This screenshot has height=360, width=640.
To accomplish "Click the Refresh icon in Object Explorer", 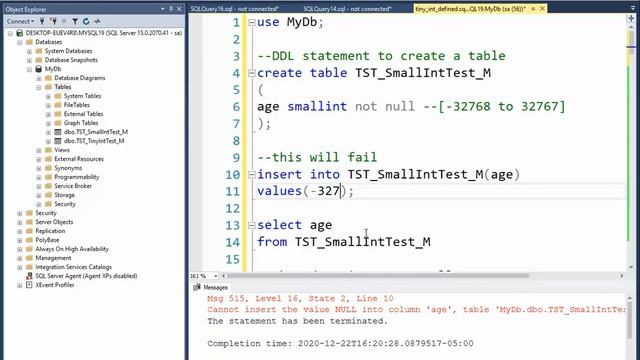I will point(86,21).
